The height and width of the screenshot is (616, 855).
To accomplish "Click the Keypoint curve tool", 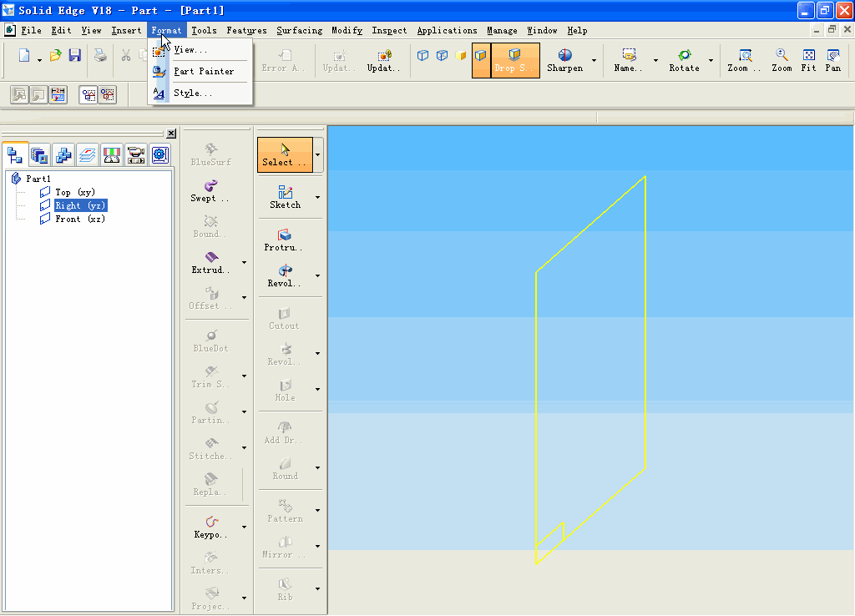I will tap(211, 528).
